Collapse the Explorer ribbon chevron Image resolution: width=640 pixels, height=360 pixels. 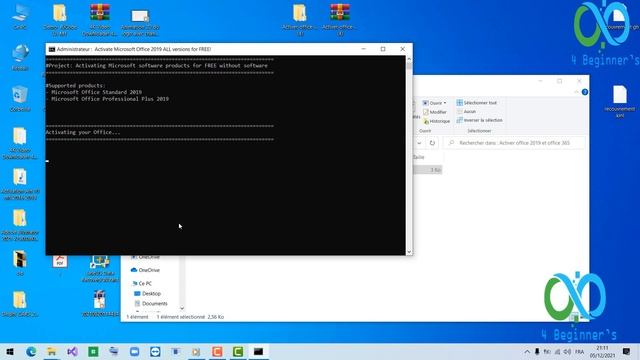576,92
